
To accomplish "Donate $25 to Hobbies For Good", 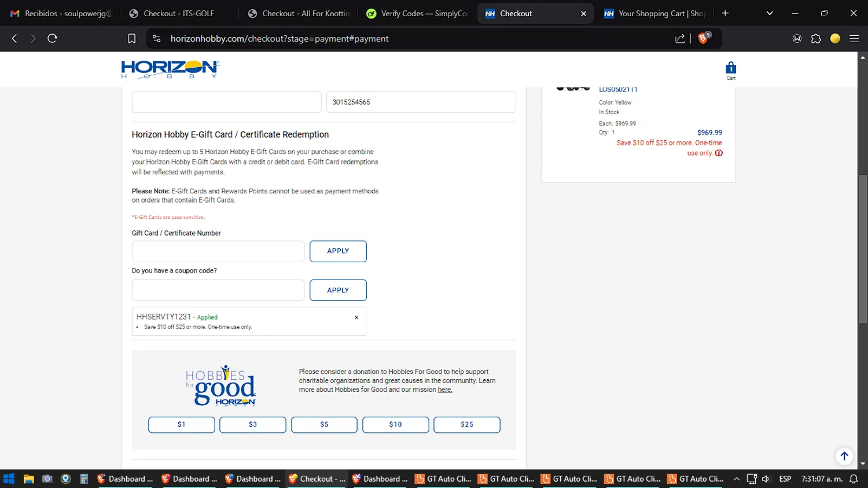I will [467, 425].
